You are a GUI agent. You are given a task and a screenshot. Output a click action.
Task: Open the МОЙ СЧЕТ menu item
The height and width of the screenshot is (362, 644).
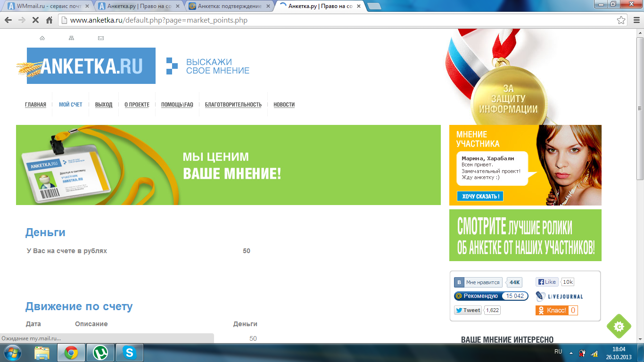[x=70, y=105]
